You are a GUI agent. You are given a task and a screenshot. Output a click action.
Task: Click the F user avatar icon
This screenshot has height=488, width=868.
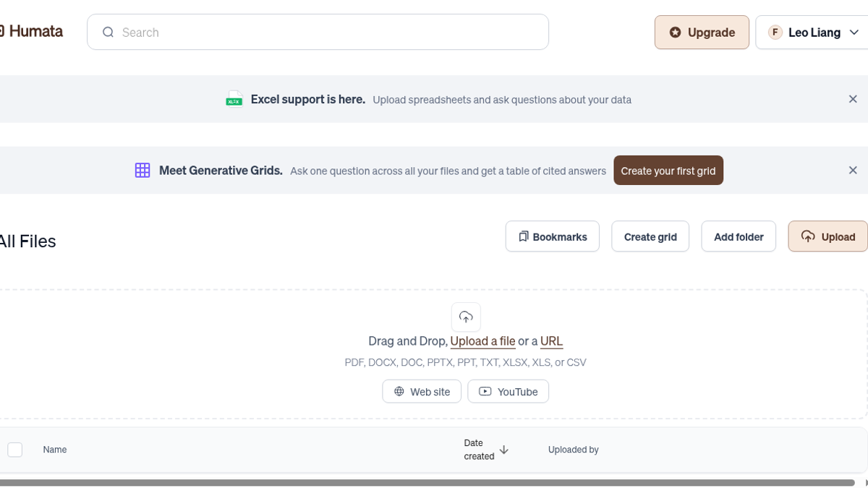coord(775,33)
